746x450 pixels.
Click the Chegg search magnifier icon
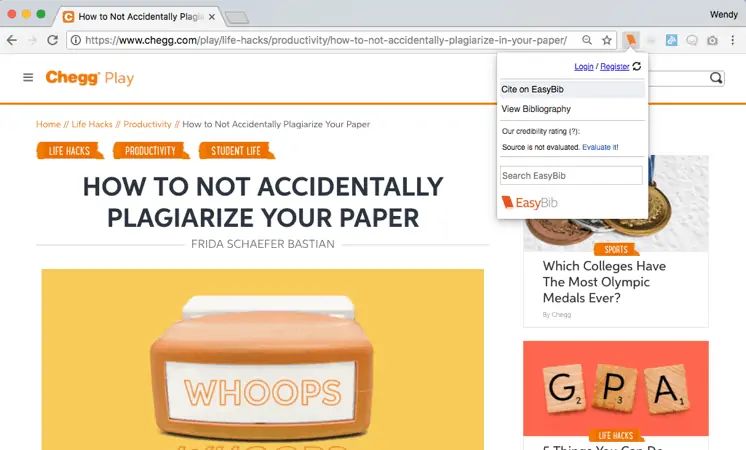(x=716, y=78)
